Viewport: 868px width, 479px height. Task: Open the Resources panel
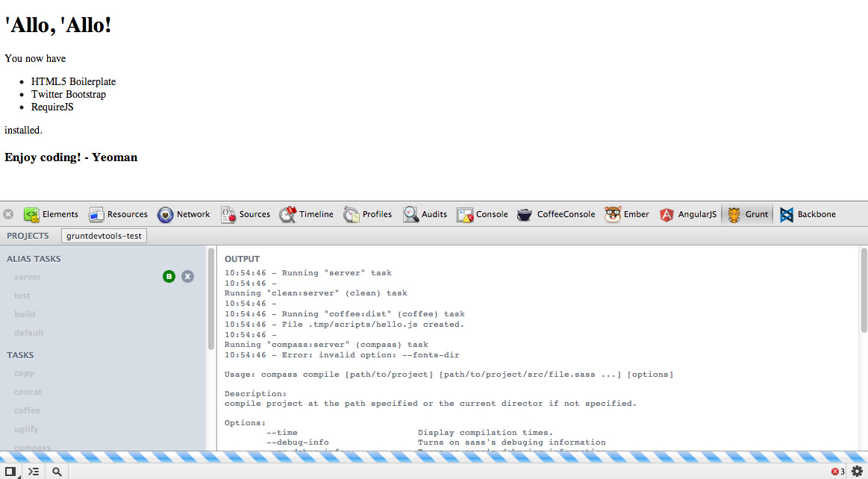pyautogui.click(x=118, y=214)
